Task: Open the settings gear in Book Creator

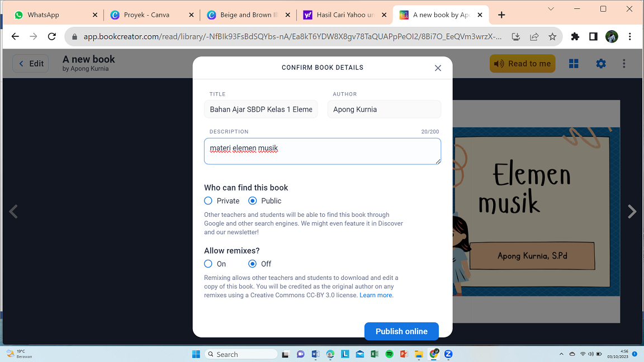Action: 601,64
